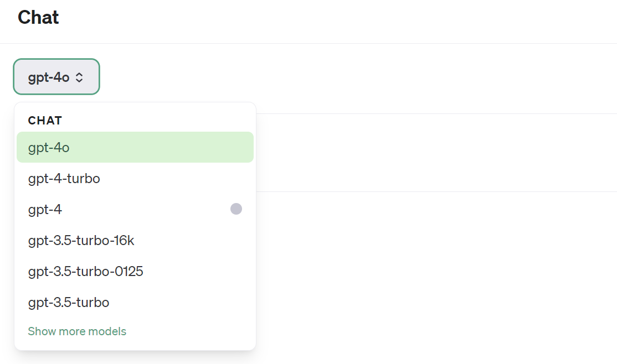Select the gpt-4-turbo model
617x364 pixels.
(64, 178)
